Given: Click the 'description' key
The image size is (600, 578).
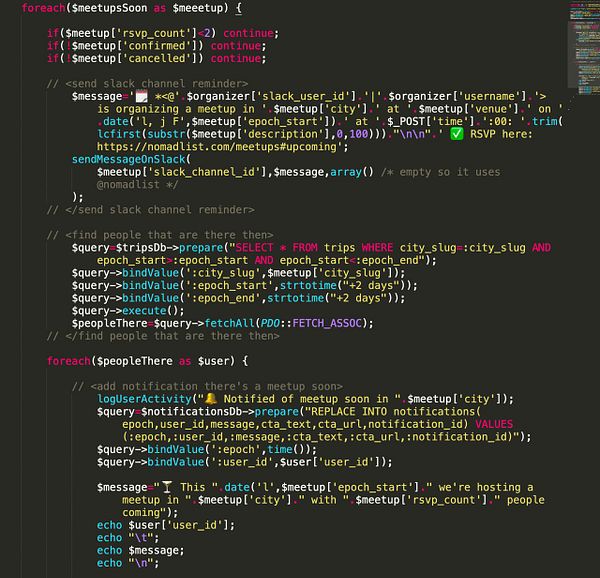Looking at the screenshot, I should pyautogui.click(x=284, y=134).
